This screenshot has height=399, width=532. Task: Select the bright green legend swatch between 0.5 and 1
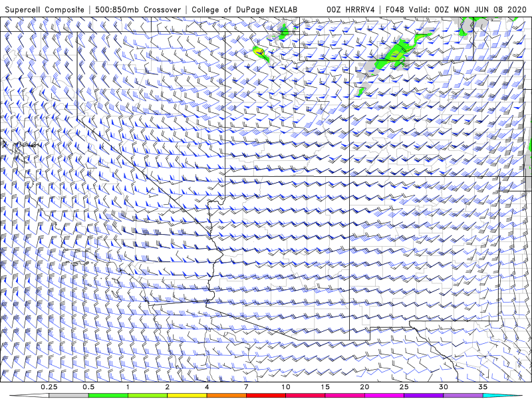click(x=108, y=396)
